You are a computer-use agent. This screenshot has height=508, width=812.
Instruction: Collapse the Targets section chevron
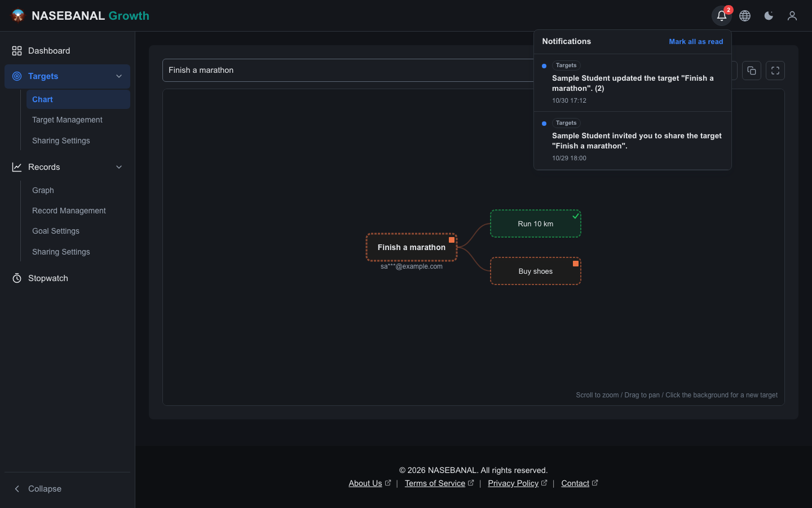pyautogui.click(x=119, y=76)
